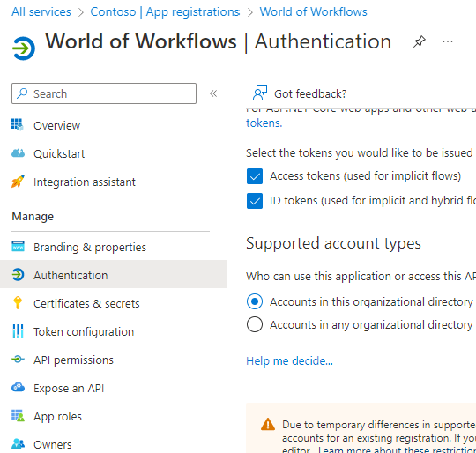Screen dimensions: 476x453
Task: Click ID tokens label text
Action: 373,201
